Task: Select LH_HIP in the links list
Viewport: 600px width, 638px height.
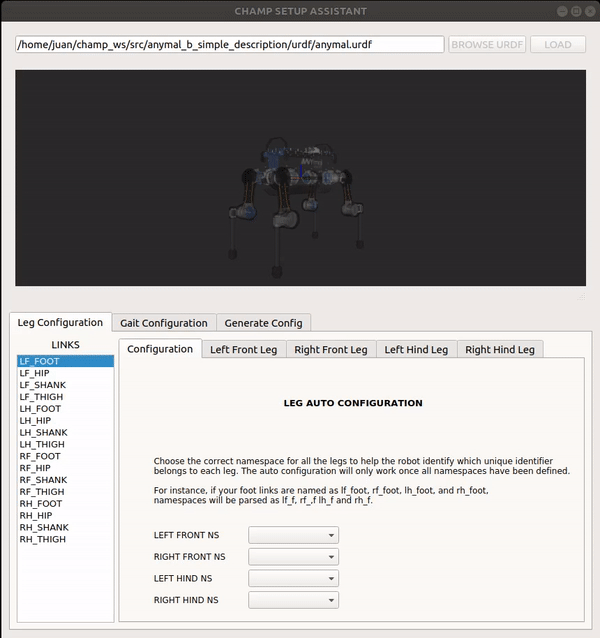Action: [65, 420]
